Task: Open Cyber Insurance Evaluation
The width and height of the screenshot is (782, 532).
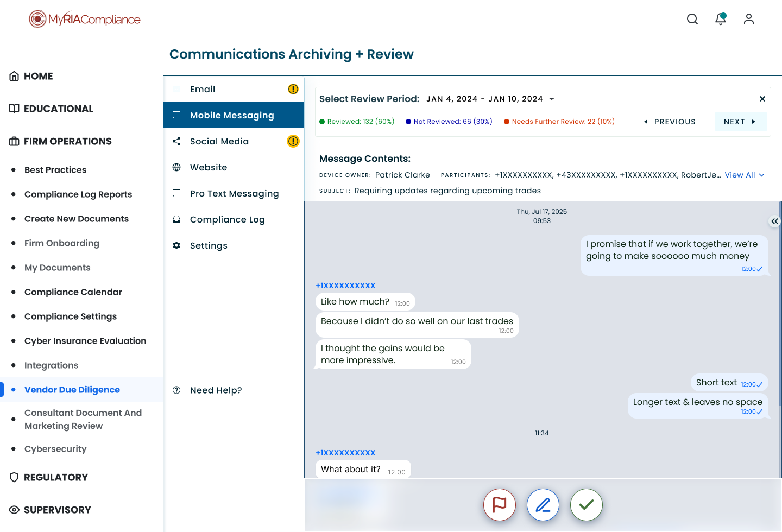Action: [85, 341]
